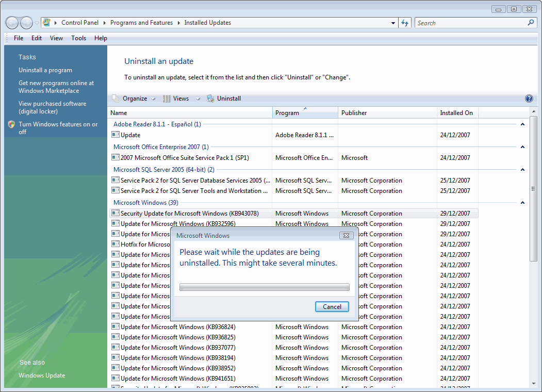
Task: Click icon of Update KB936824 row
Action: coord(116,326)
